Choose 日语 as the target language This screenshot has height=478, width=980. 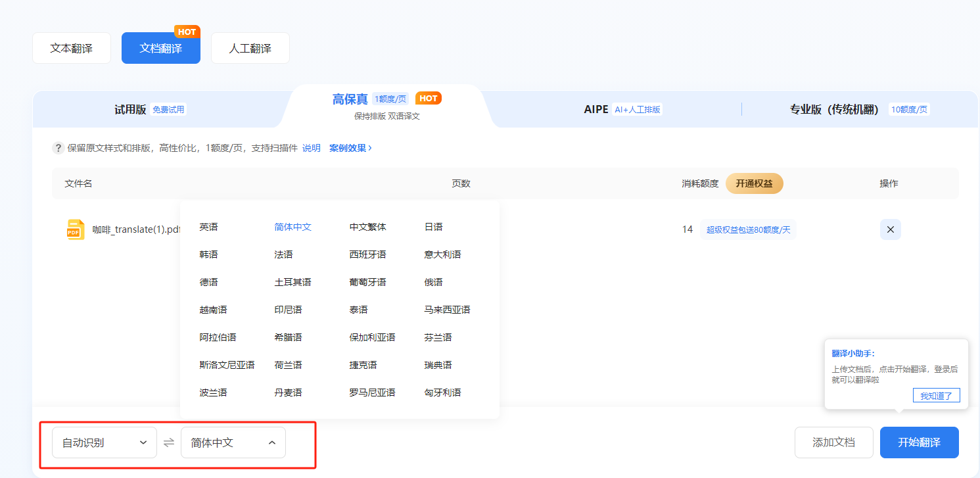(x=433, y=227)
